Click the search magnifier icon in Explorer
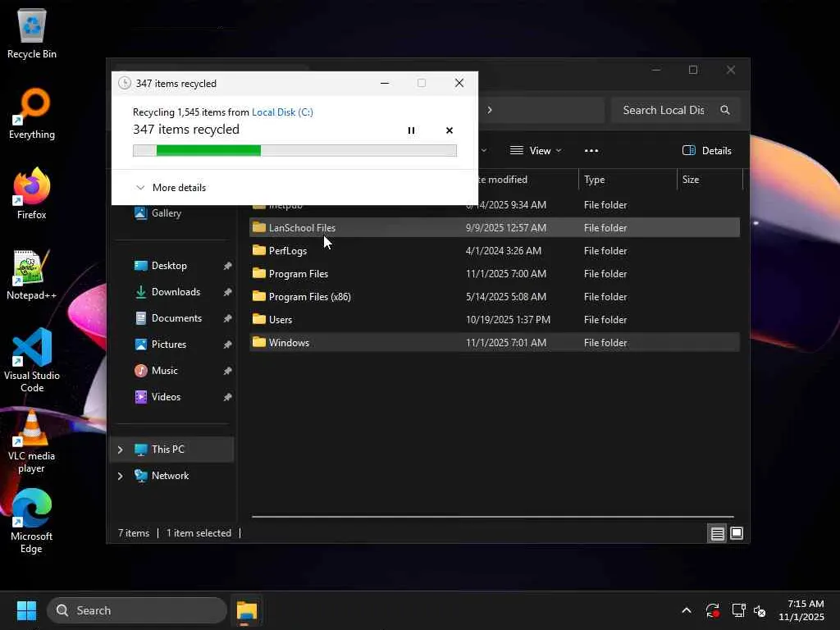 [x=725, y=111]
